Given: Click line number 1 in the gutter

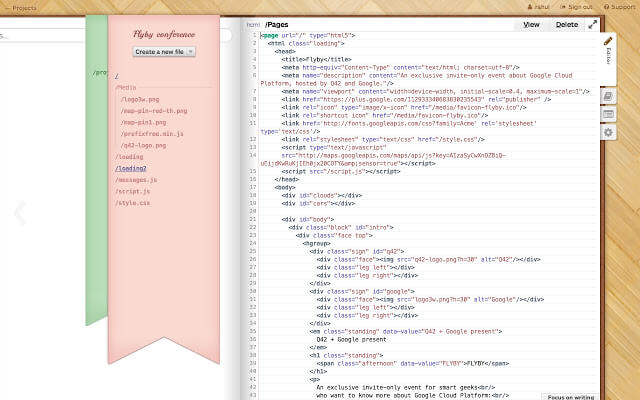Looking at the screenshot, I should (x=254, y=36).
